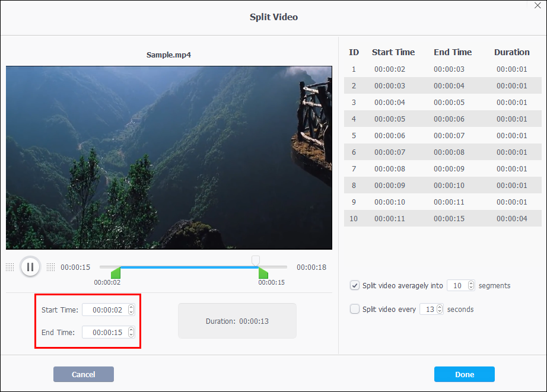547x392 pixels.
Task: Select segment 3 starting at 00:00:04
Action: click(x=443, y=102)
